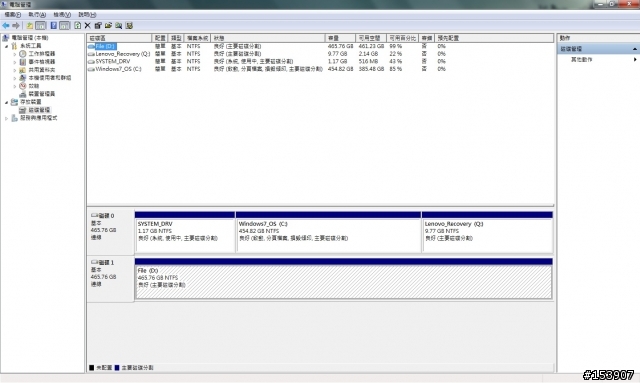Click the Up one level folder icon

(x=29, y=26)
